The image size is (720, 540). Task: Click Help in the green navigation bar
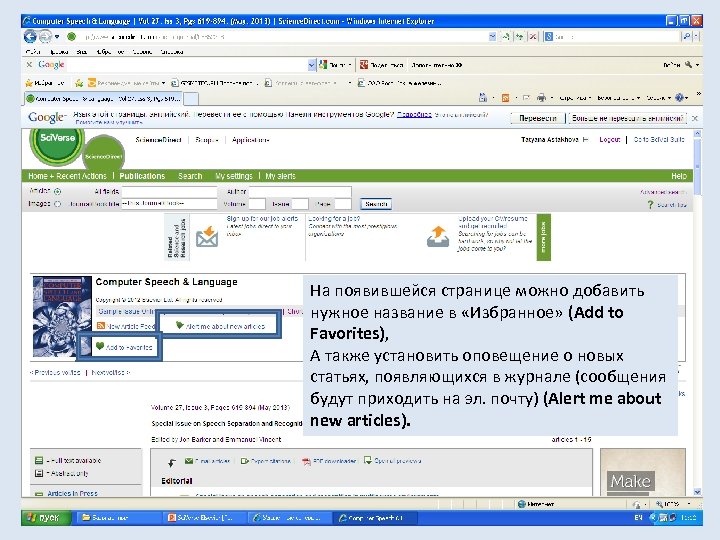pyautogui.click(x=678, y=176)
